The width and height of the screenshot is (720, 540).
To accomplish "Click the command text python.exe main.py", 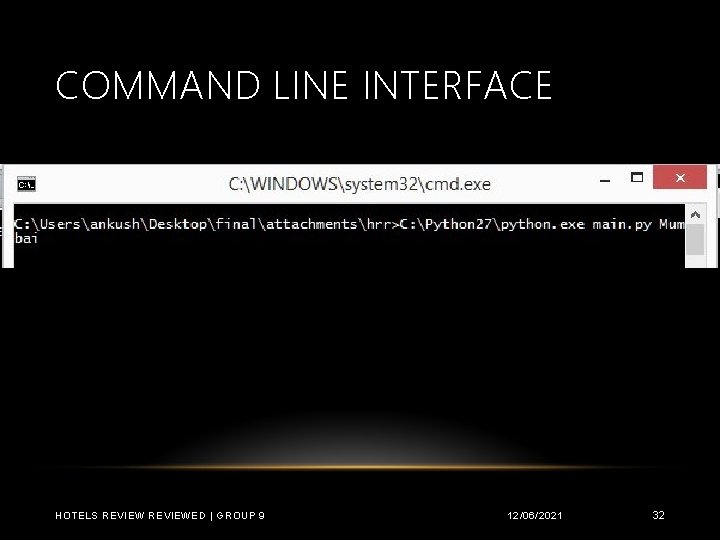I will pyautogui.click(x=576, y=225).
